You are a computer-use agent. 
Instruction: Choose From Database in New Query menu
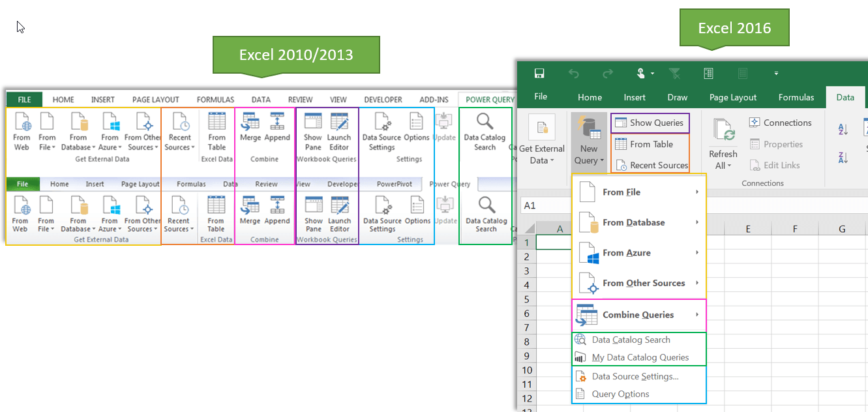[x=639, y=222]
